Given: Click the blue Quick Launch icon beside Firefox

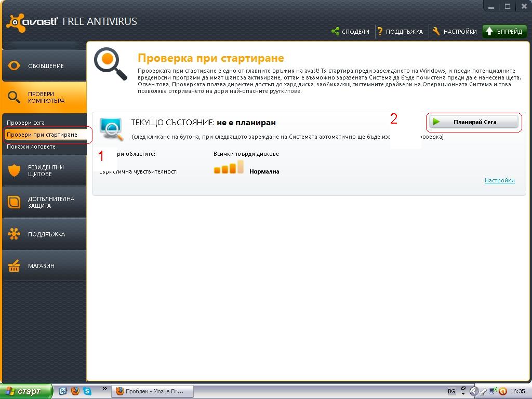Looking at the screenshot, I should [63, 391].
